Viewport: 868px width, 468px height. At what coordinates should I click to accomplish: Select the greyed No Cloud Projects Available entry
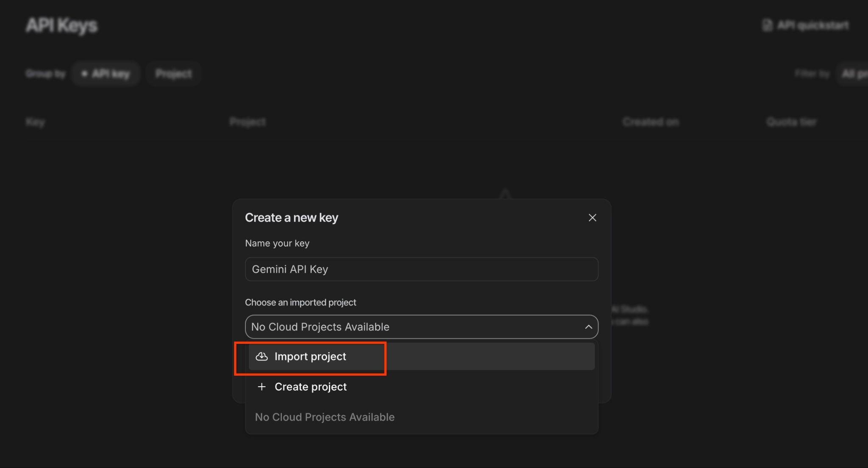tap(325, 417)
